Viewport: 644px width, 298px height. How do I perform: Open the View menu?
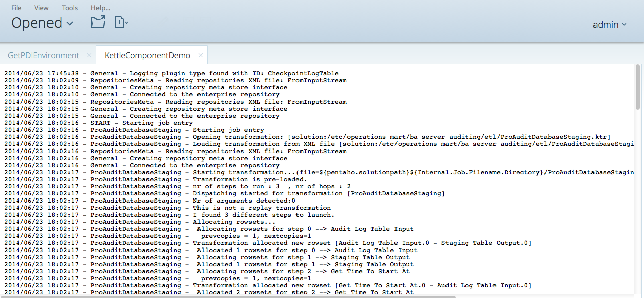41,8
